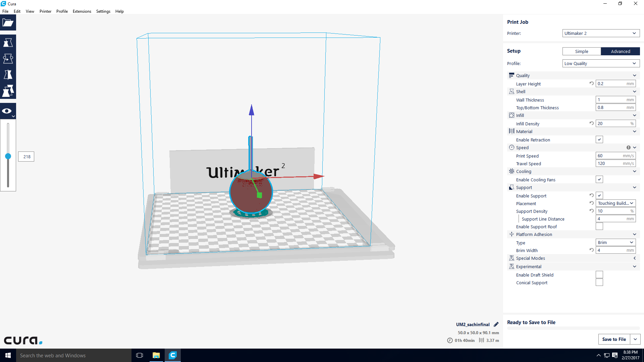Image resolution: width=644 pixels, height=362 pixels.
Task: Toggle Enable Support checkbox
Action: (599, 196)
